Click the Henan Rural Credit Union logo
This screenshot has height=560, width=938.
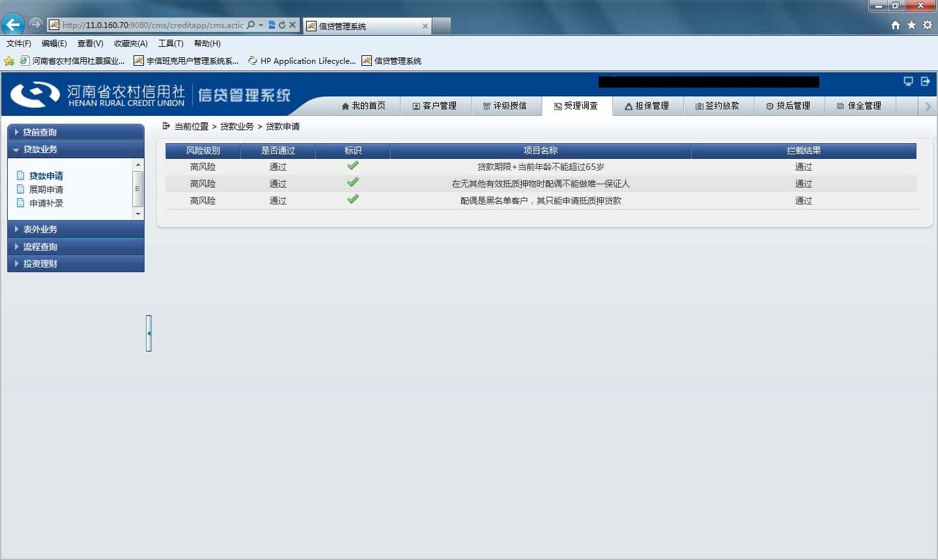tap(98, 94)
